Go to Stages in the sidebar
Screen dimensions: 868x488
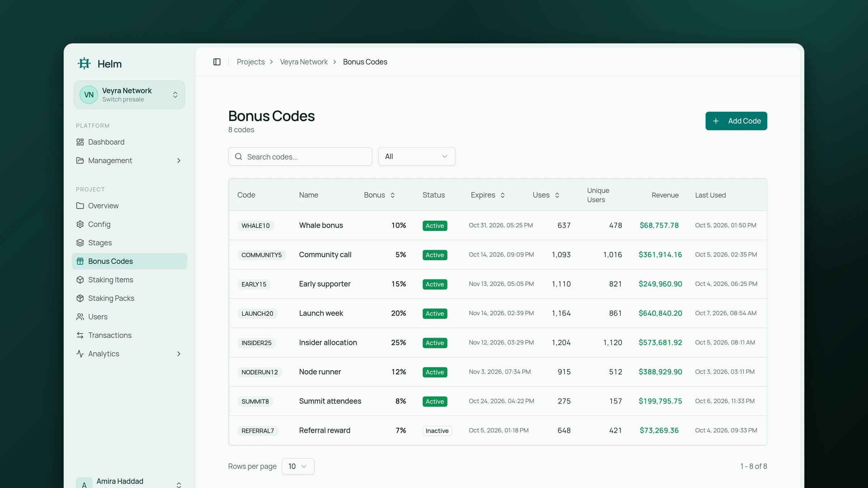[129, 243]
